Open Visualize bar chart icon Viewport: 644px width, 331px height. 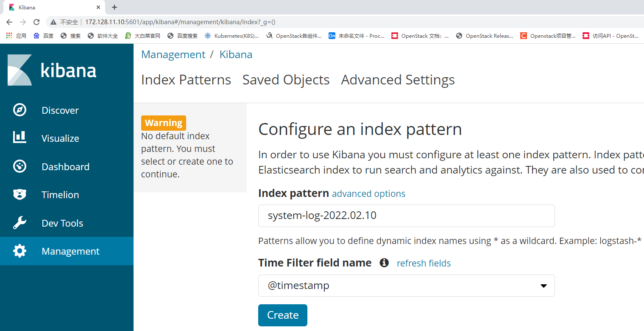coord(20,137)
